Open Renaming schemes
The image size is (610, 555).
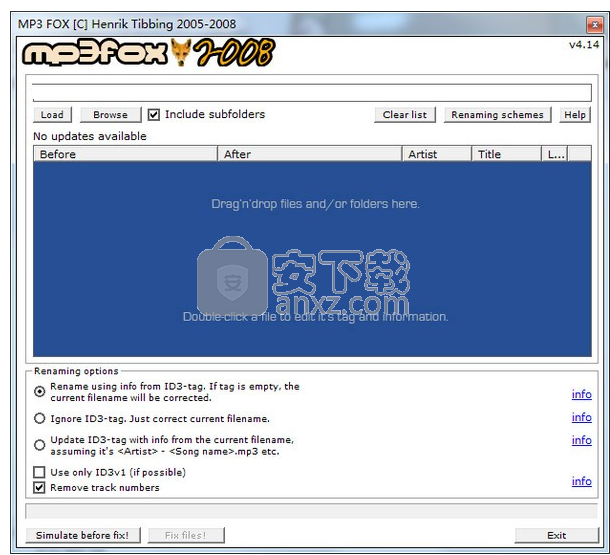tap(497, 115)
